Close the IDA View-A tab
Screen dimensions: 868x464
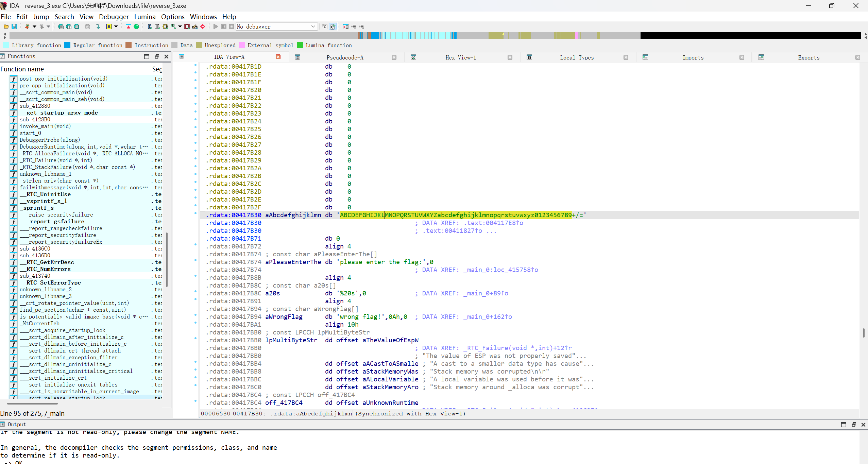tap(278, 57)
